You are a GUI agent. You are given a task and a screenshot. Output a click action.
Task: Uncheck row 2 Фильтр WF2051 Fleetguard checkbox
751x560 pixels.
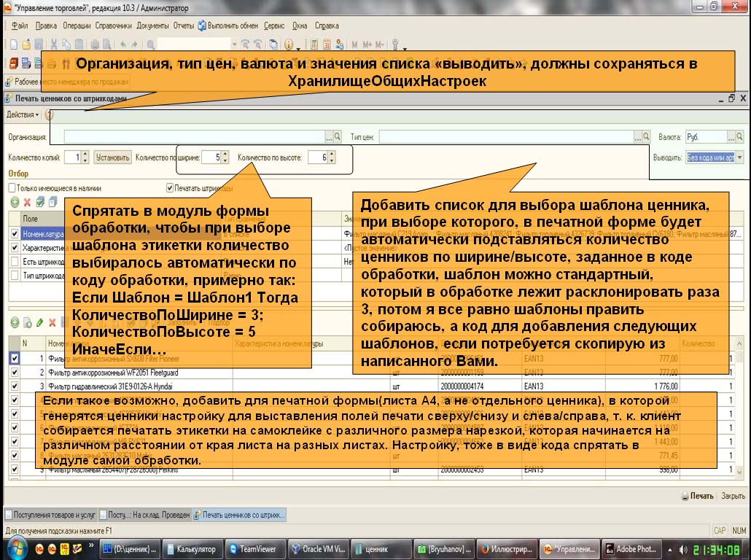[x=15, y=373]
